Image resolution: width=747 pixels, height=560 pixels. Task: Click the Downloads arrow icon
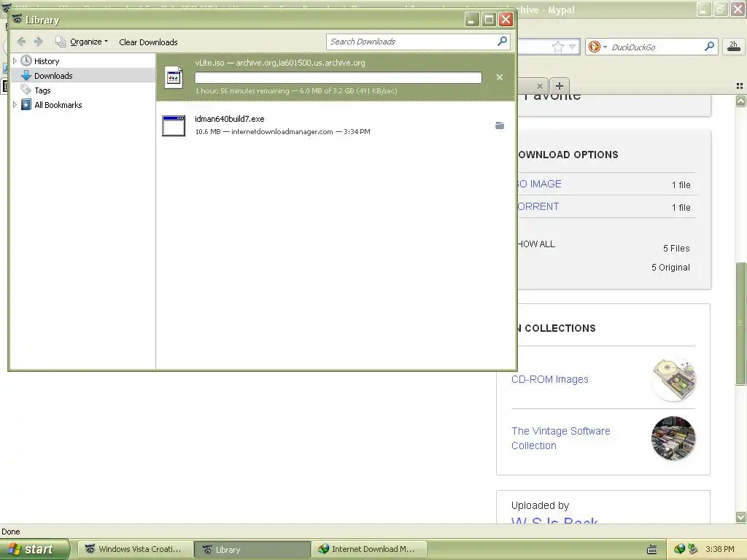pyautogui.click(x=26, y=75)
